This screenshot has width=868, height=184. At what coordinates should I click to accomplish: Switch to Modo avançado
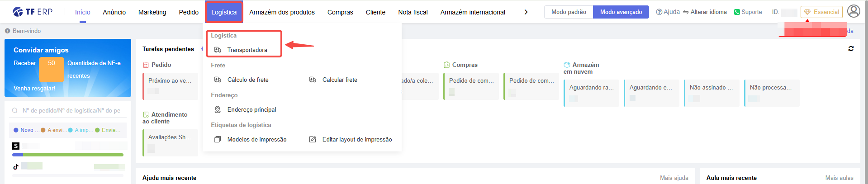(621, 12)
